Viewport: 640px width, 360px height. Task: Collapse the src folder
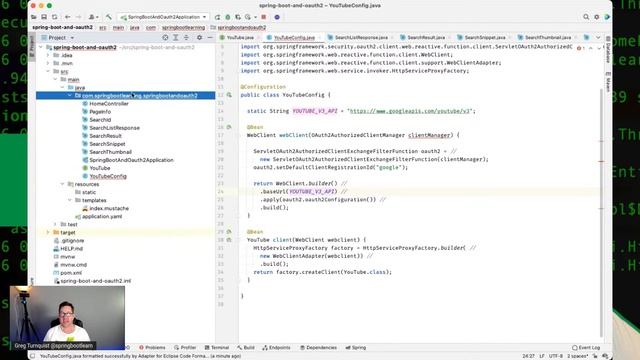(x=48, y=71)
